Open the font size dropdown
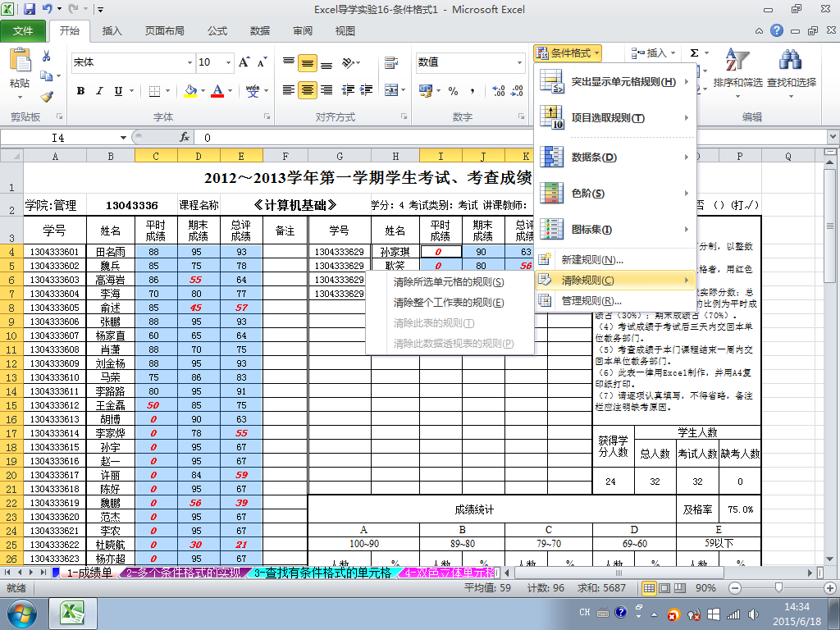Image resolution: width=840 pixels, height=630 pixels. [226, 62]
